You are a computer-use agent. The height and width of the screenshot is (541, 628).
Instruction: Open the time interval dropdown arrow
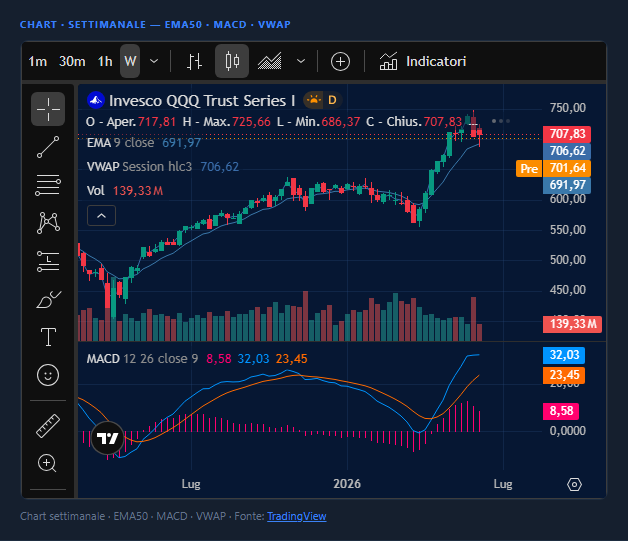pyautogui.click(x=154, y=61)
